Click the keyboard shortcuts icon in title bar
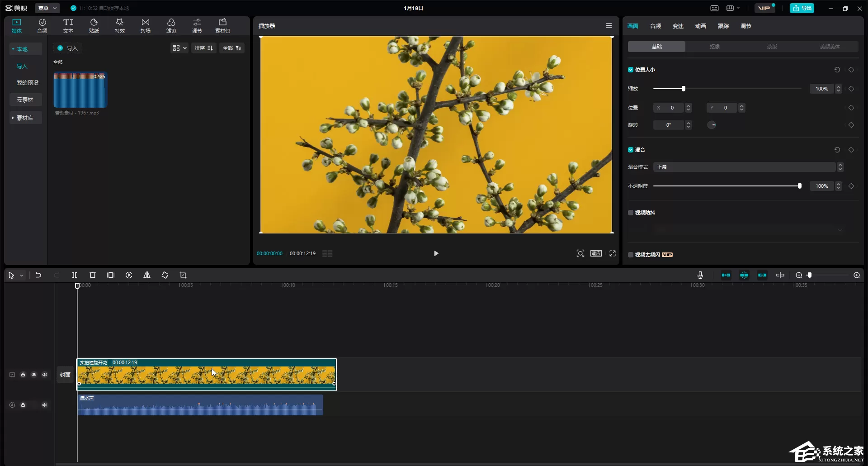The height and width of the screenshot is (466, 868). pos(715,8)
